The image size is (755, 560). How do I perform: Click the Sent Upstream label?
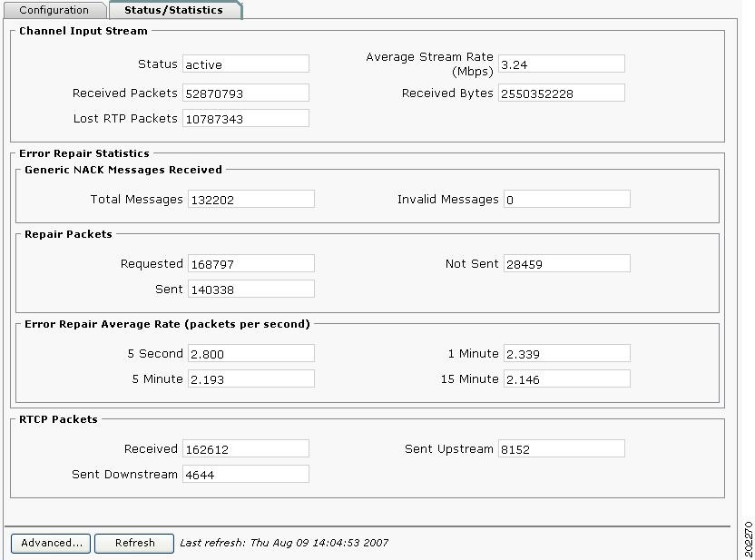449,449
